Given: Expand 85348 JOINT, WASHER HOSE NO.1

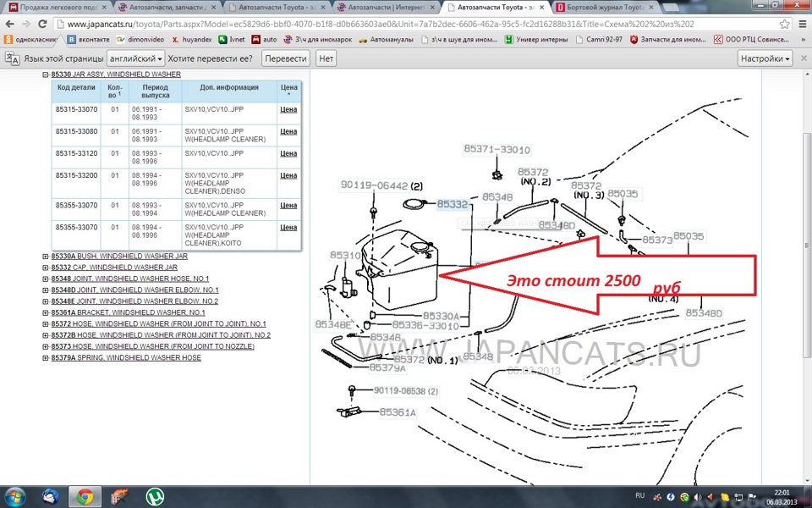Looking at the screenshot, I should (46, 279).
